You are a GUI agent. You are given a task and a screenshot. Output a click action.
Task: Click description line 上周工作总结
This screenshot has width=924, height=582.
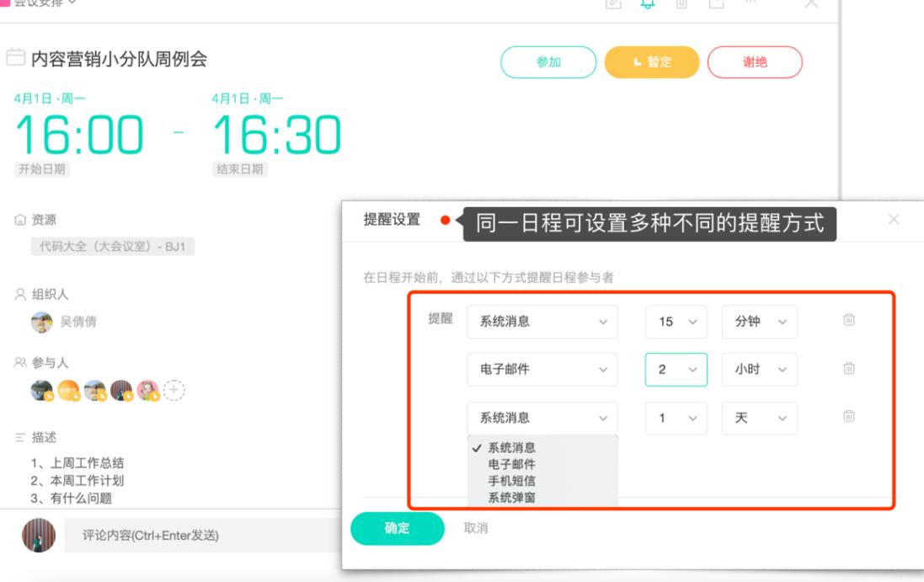click(87, 463)
